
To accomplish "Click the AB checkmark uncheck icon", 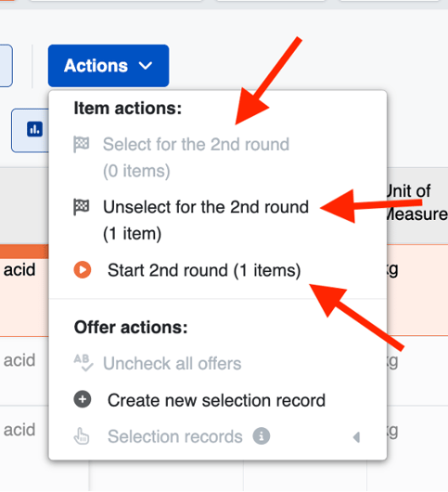I will (83, 363).
